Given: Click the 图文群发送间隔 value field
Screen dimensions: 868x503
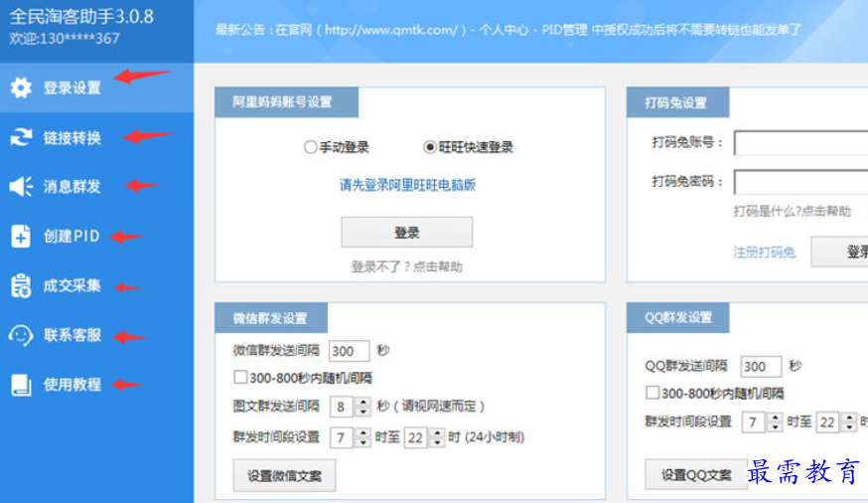Looking at the screenshot, I should pyautogui.click(x=343, y=408).
